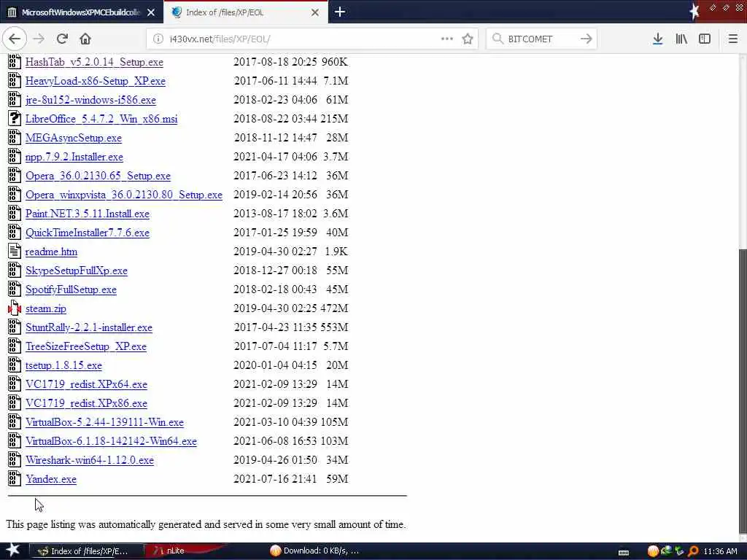Viewport: 747px width, 560px height.
Task: Download HashTab_v5.2.0.14_Setup.exe
Action: (x=94, y=62)
